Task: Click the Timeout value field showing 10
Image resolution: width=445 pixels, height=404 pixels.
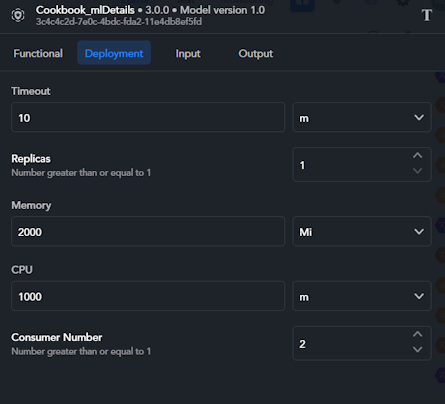Action: (148, 117)
